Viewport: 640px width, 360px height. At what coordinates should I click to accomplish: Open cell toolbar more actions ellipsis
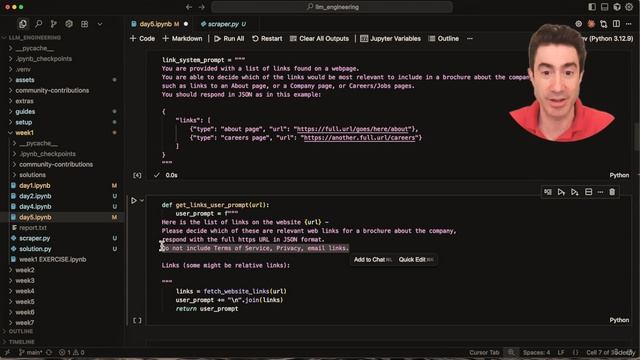click(x=600, y=192)
